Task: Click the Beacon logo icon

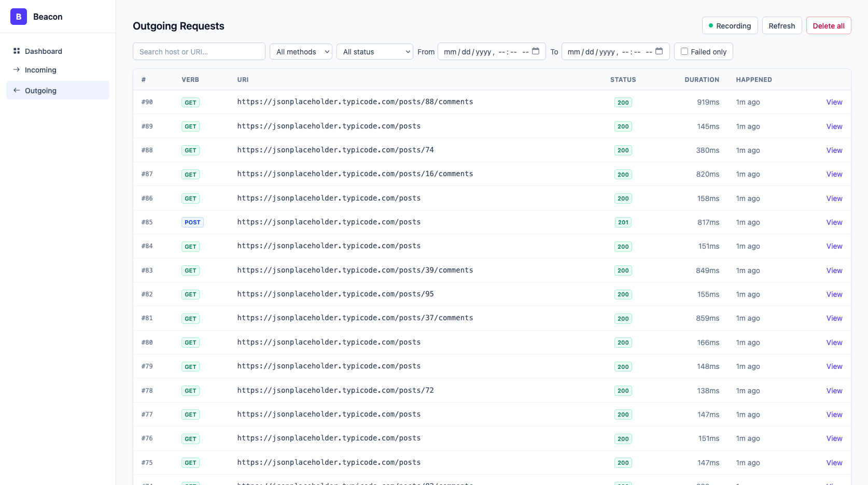Action: click(x=19, y=17)
